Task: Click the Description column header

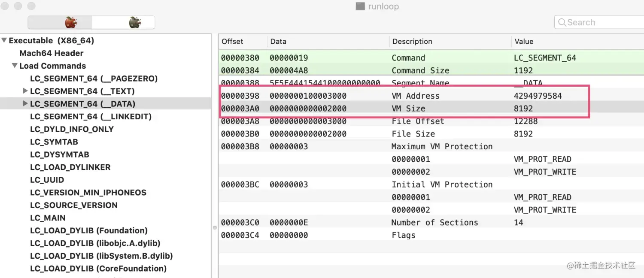Action: (x=450, y=42)
